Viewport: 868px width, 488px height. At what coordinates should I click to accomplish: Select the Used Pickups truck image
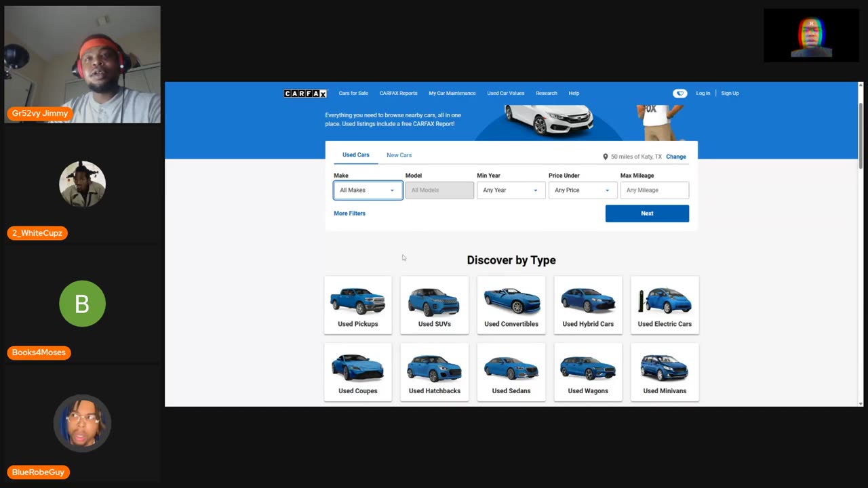[358, 301]
